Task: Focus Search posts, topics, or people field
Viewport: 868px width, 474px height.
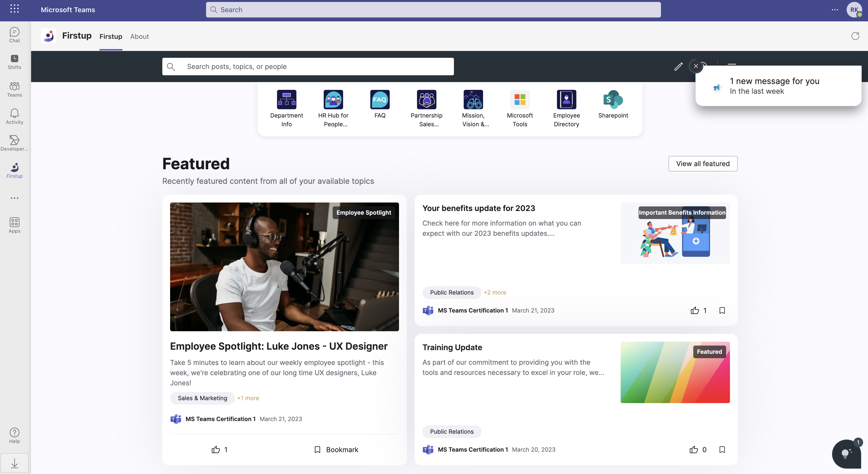Action: pos(308,67)
